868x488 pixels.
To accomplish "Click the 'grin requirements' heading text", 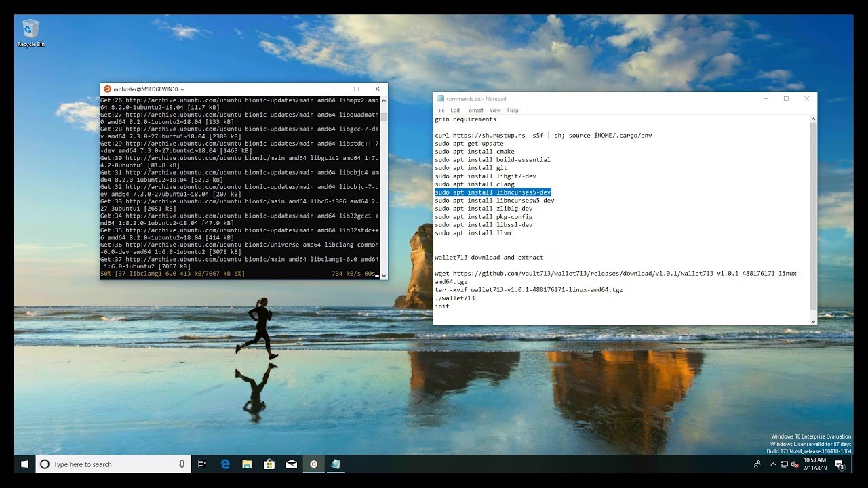I will [465, 119].
